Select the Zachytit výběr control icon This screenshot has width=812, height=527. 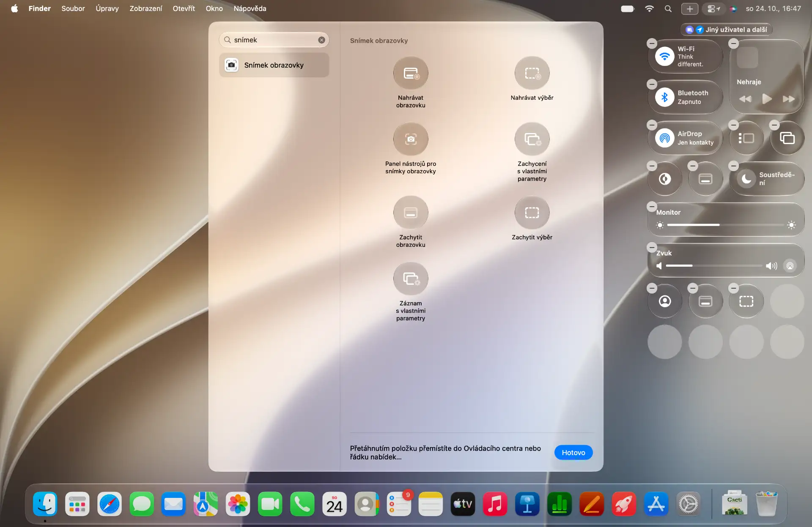(532, 213)
